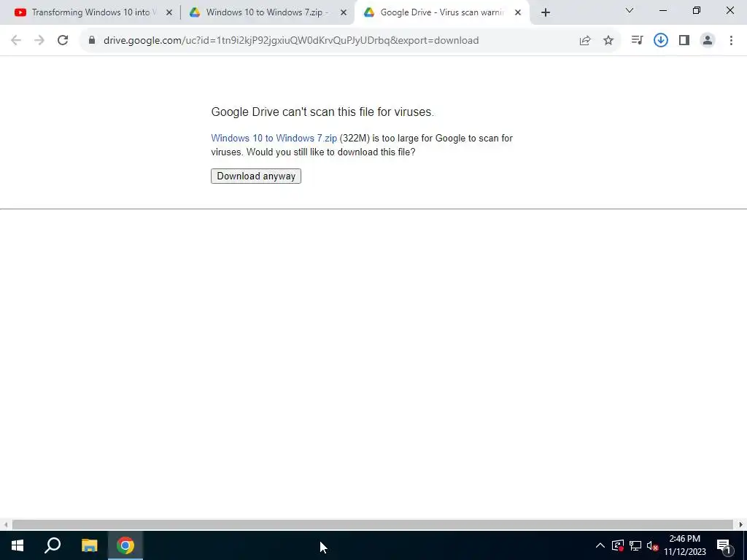This screenshot has height=560, width=747.
Task: Click the scrollbar left arrow
Action: [5, 524]
